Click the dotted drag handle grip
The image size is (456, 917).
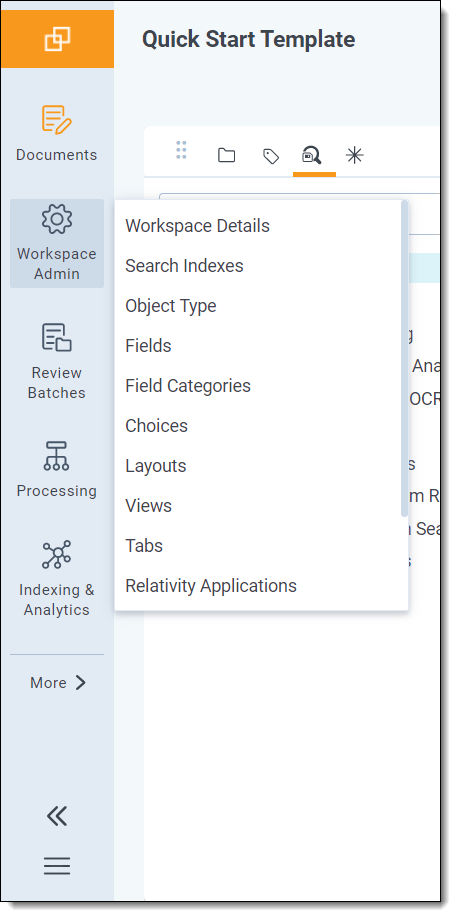[x=181, y=150]
